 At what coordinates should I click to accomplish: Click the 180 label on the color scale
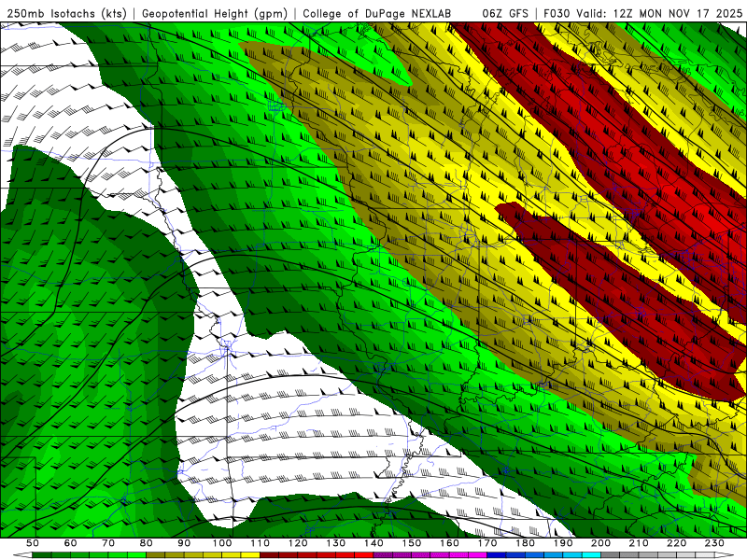click(x=526, y=543)
